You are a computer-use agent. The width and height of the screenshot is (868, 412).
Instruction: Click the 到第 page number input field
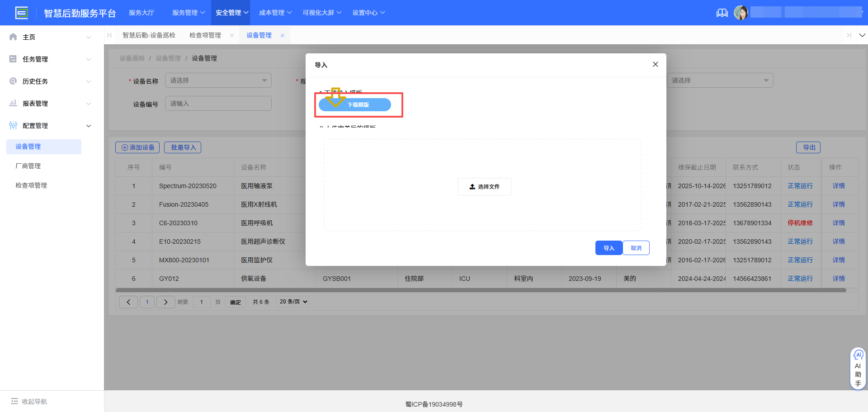[201, 302]
